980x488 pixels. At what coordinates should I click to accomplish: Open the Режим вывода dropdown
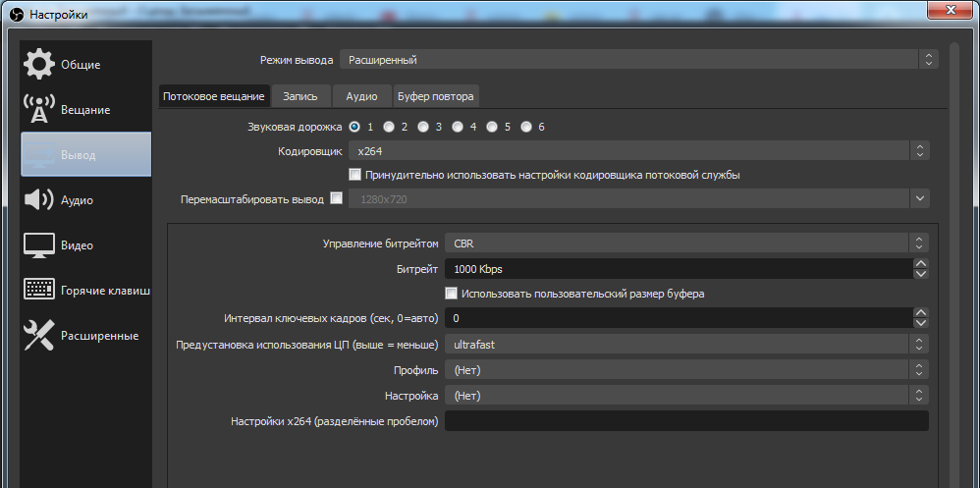click(x=638, y=60)
